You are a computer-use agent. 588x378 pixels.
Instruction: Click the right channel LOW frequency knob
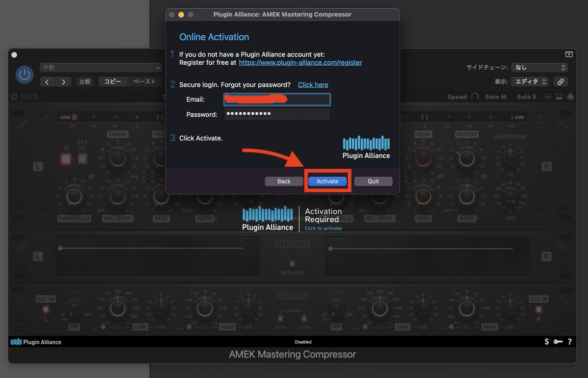pyautogui.click(x=380, y=308)
